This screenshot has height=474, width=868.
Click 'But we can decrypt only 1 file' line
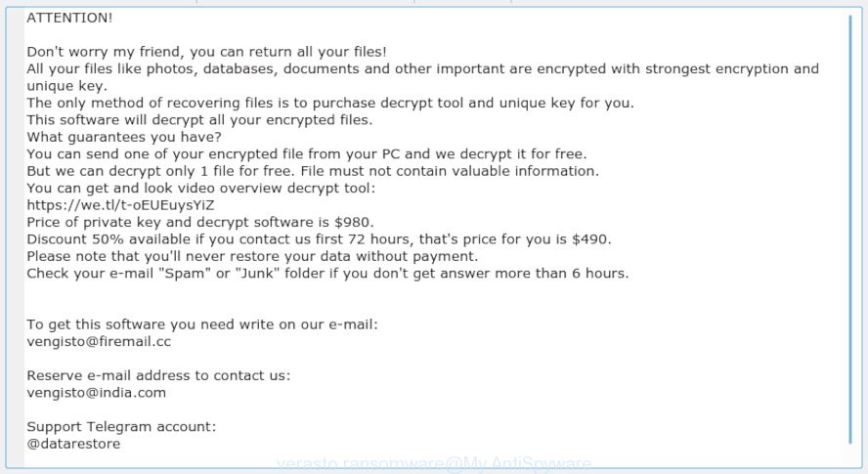click(x=313, y=171)
